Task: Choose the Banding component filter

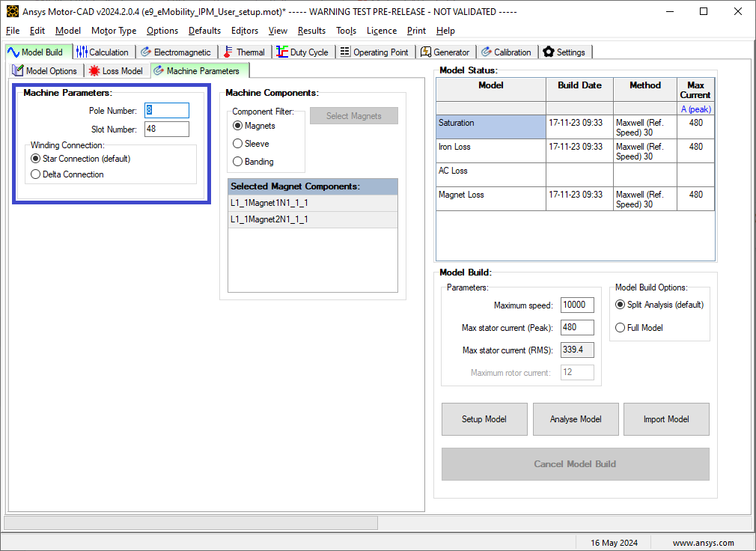Action: coord(237,162)
